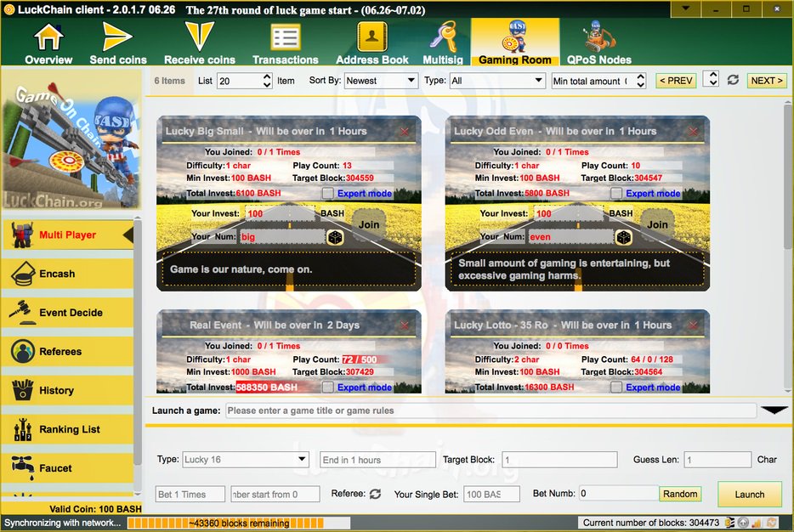794x532 pixels.
Task: Click the wallet status icon beside block count
Action: click(x=729, y=523)
